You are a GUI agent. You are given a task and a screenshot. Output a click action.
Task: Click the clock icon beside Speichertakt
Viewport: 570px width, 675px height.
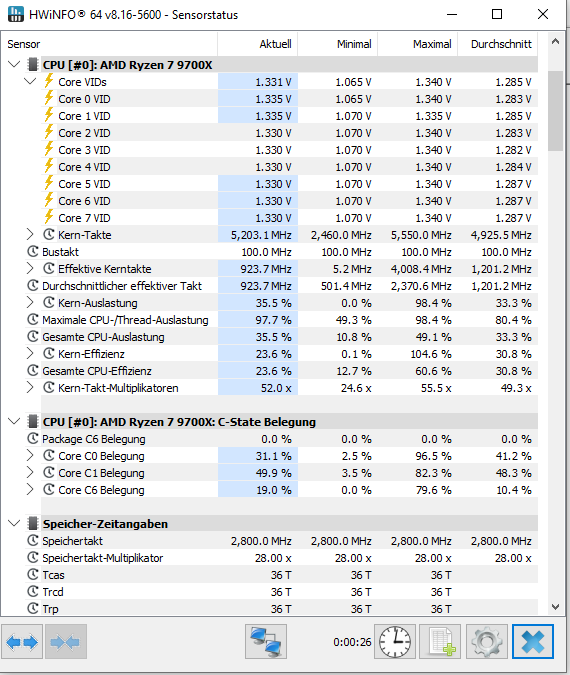pos(33,540)
